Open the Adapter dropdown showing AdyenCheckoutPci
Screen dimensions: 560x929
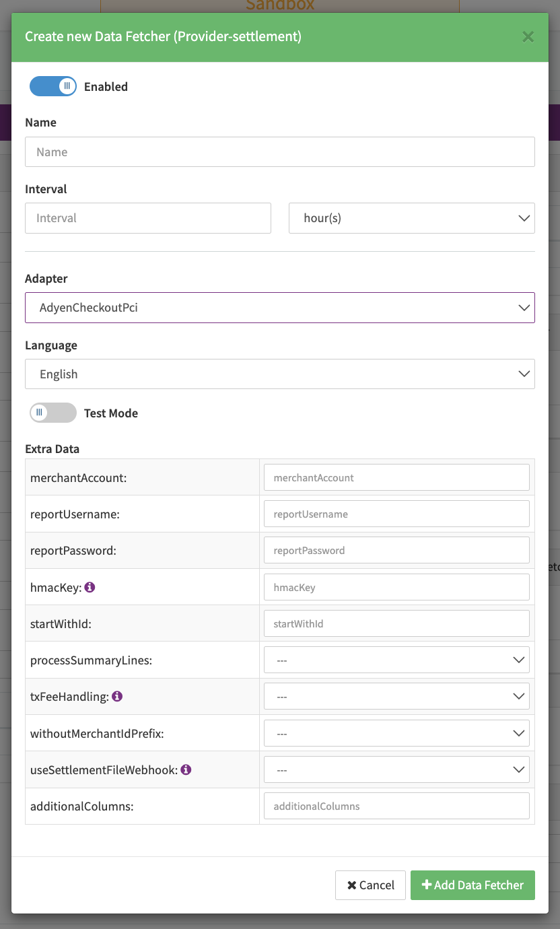point(279,308)
